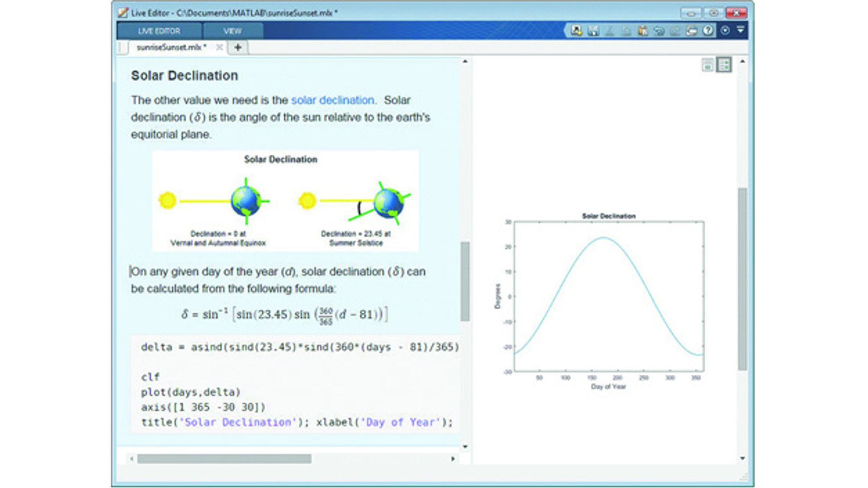This screenshot has width=868, height=488.
Task: Click the delta formula equation
Action: (x=285, y=314)
